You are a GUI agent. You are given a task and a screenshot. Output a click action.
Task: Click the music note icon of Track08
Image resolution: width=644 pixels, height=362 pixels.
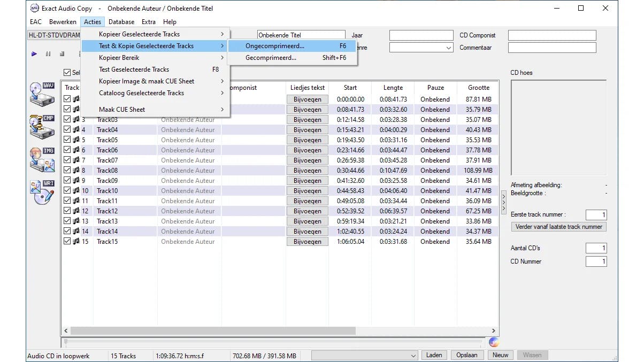click(76, 170)
